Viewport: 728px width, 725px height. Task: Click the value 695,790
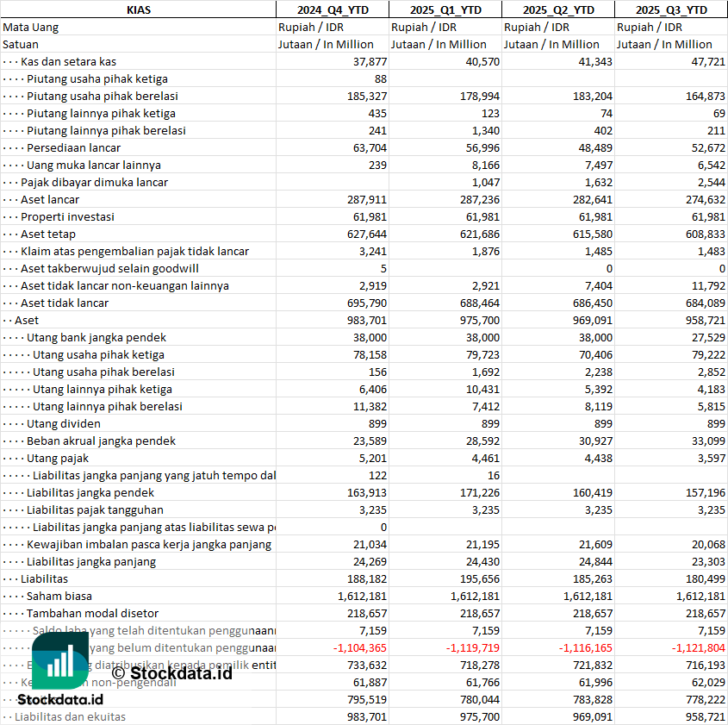pos(367,303)
